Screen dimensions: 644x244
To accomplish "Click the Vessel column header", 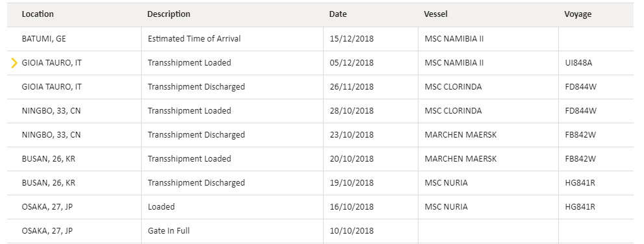I will (x=436, y=14).
